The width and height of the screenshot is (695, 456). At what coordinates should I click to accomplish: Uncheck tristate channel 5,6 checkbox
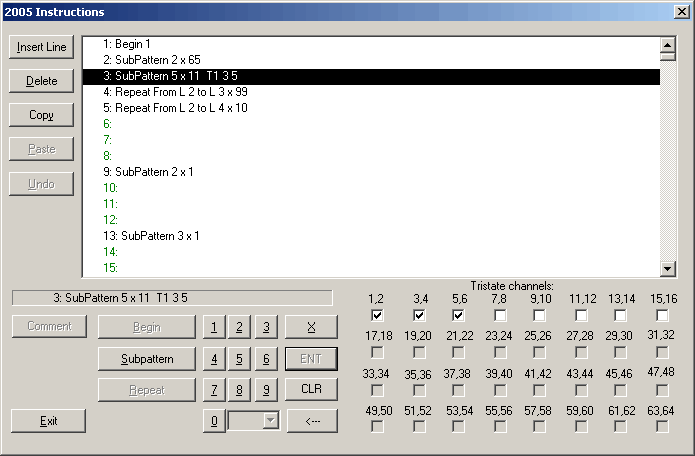click(459, 316)
